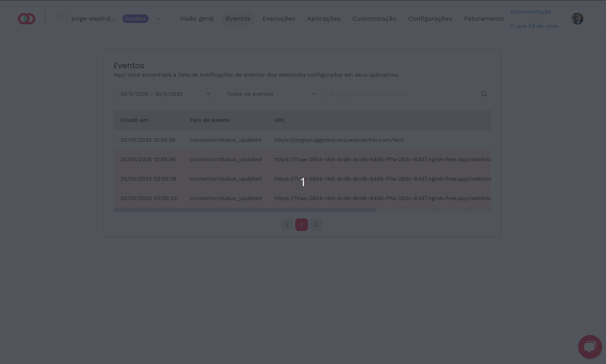This screenshot has width=606, height=364.
Task: Click the 30/05/2025 00:55:33 timestamp
Action: tap(148, 198)
